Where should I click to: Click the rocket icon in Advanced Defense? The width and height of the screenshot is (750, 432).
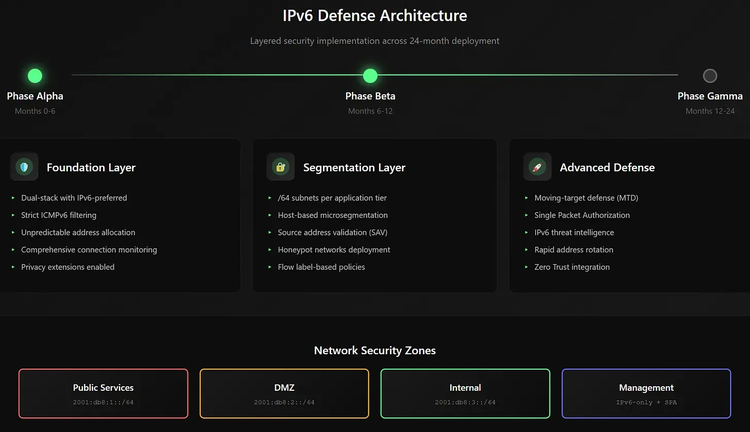pyautogui.click(x=537, y=167)
